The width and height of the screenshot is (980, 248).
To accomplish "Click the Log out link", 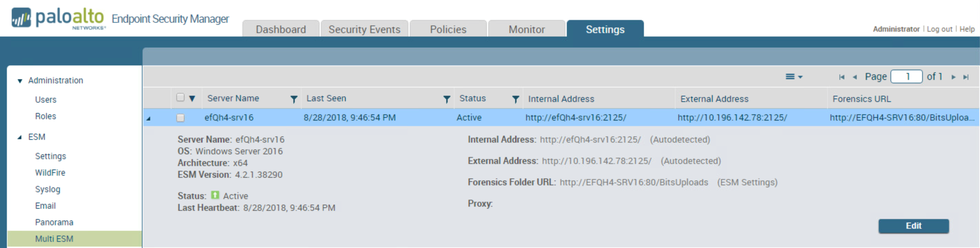I will (939, 29).
